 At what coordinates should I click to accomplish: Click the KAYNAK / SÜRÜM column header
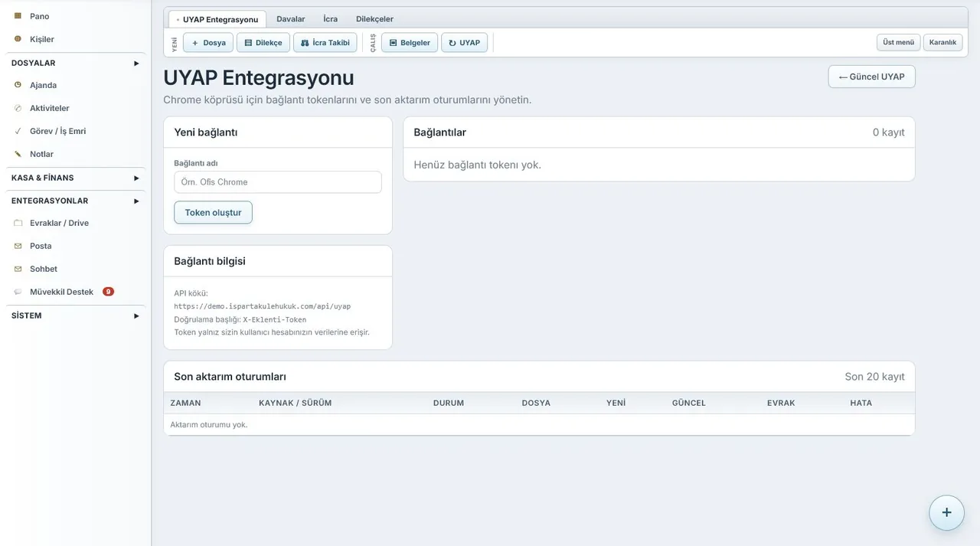coord(296,403)
